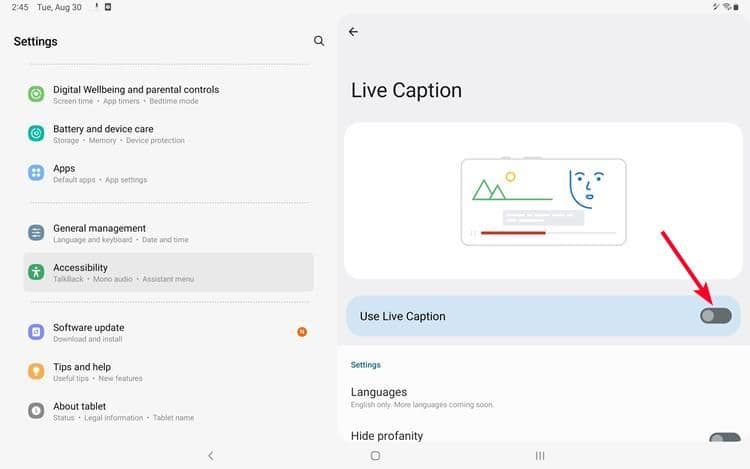Viewport: 750px width, 469px height.
Task: Tap the Apps grid icon
Action: coord(36,173)
